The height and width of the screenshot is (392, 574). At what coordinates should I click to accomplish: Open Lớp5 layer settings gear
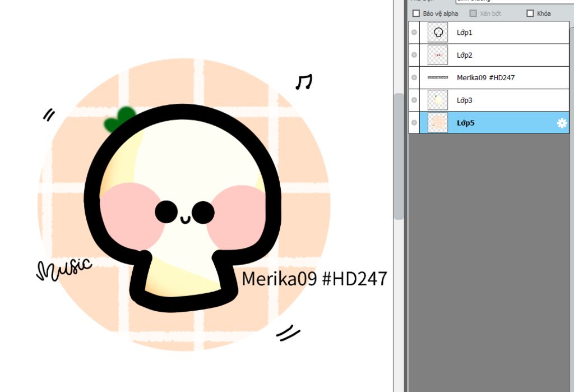[562, 123]
